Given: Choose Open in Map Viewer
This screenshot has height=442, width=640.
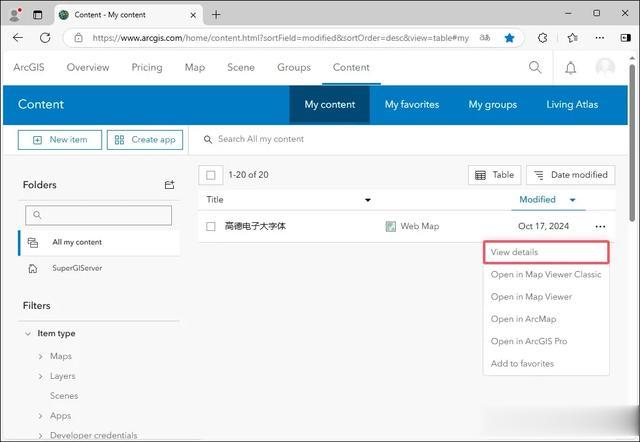Looking at the screenshot, I should (x=546, y=297).
